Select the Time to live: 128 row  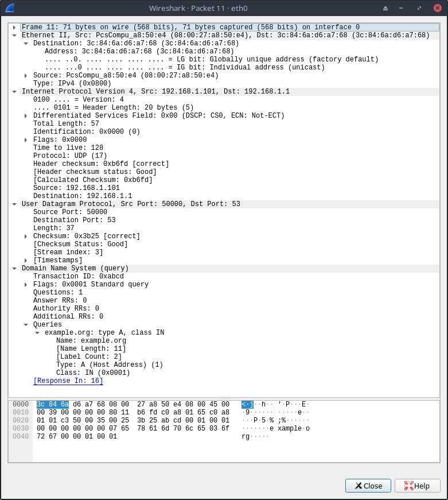tap(68, 148)
